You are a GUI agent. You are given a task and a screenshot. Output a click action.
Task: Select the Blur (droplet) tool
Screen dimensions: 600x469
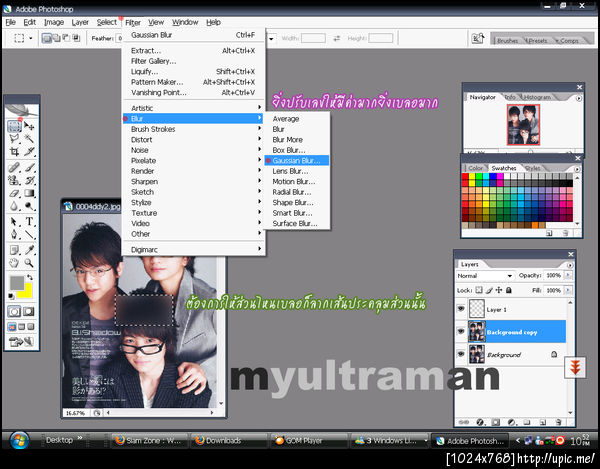tap(15, 206)
